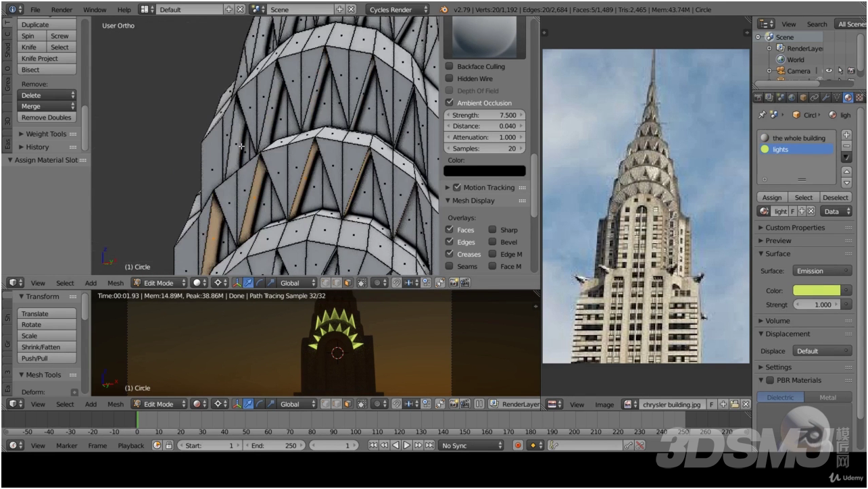The image size is (868, 489).
Task: Open No Sync dropdown in timeline
Action: pyautogui.click(x=471, y=445)
